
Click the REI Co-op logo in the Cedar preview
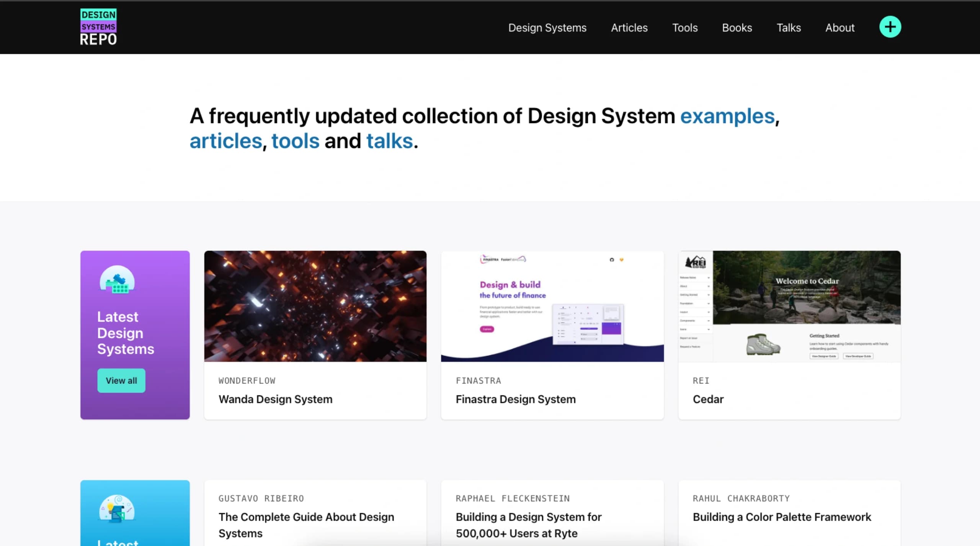coord(696,262)
